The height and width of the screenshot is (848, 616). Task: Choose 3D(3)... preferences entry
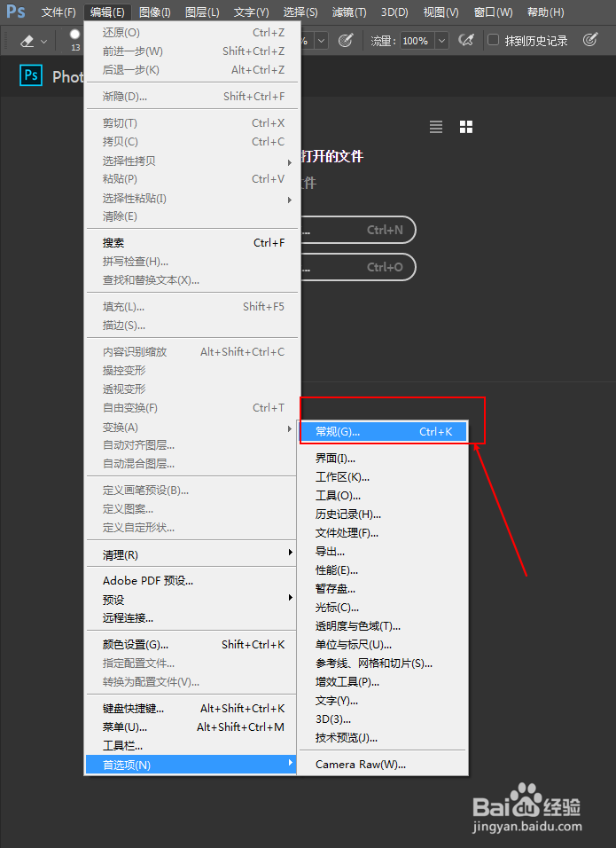click(x=384, y=719)
